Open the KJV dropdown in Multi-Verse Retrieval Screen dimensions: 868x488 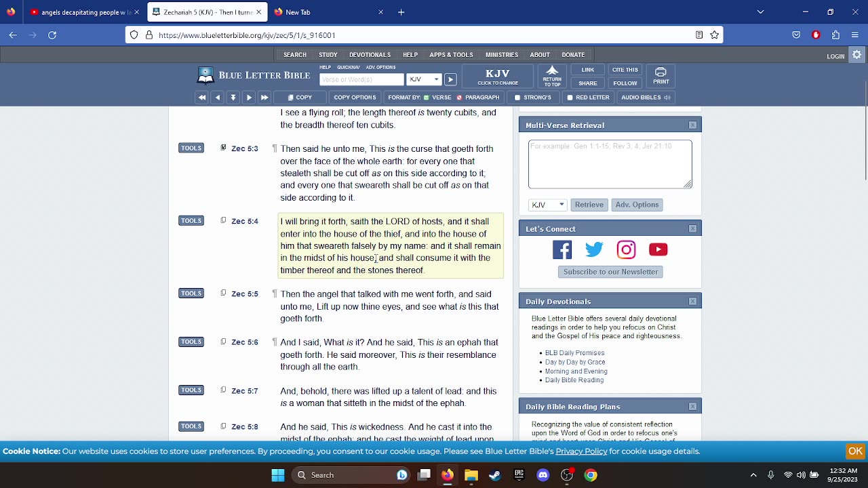[547, 205]
